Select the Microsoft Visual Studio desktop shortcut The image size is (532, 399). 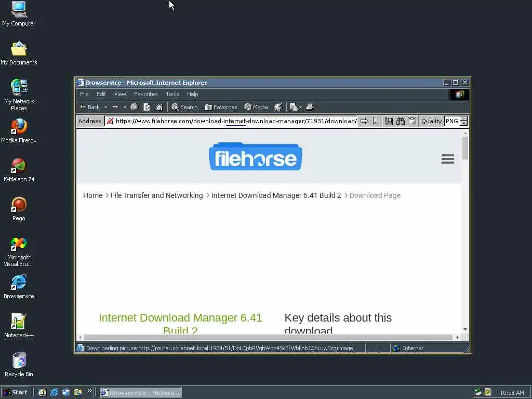pyautogui.click(x=19, y=252)
